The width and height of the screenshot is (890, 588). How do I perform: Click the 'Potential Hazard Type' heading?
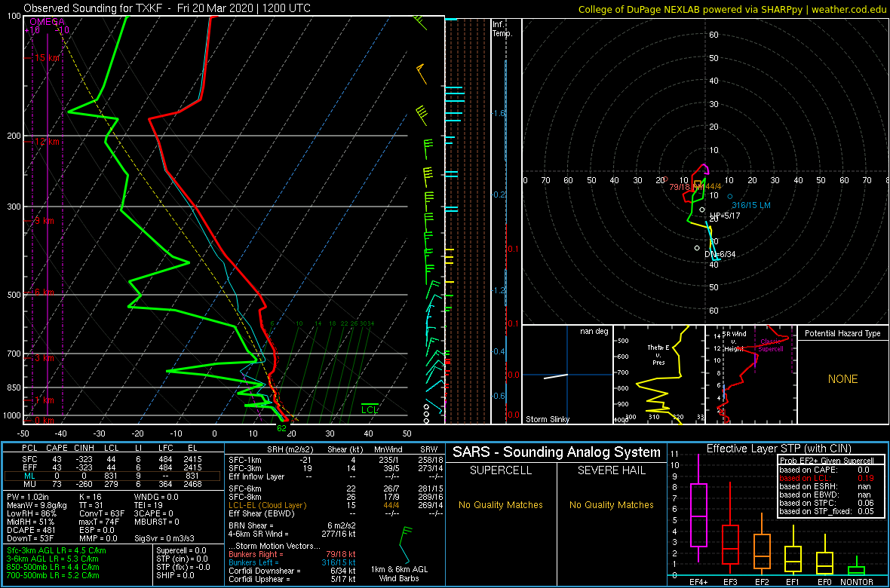click(842, 334)
